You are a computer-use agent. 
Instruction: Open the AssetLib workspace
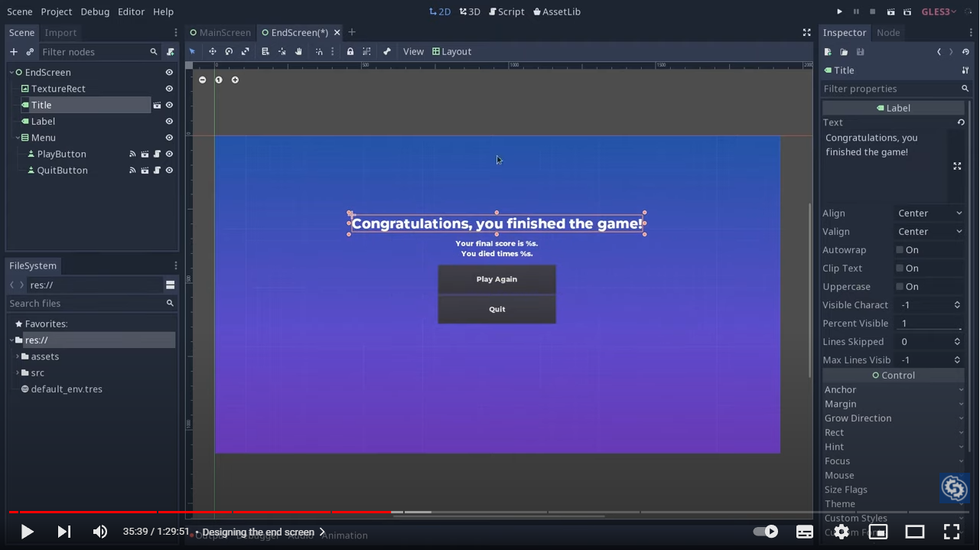[x=556, y=11]
